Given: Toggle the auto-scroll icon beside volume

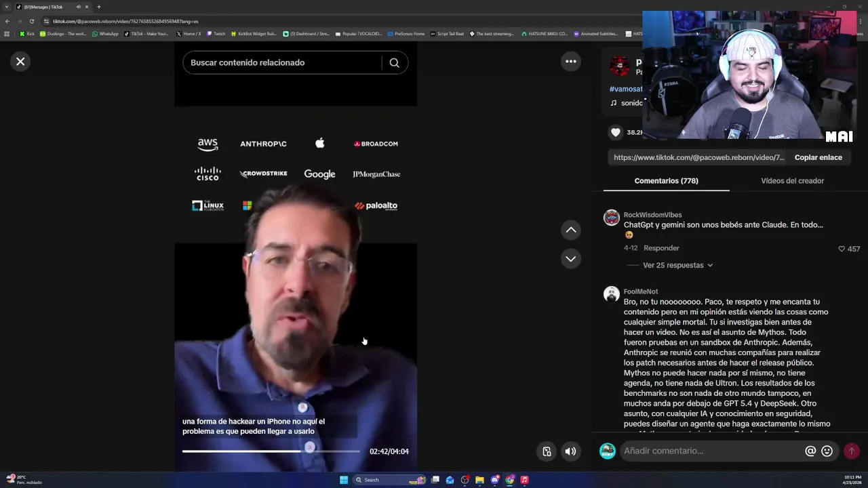Looking at the screenshot, I should click(547, 451).
